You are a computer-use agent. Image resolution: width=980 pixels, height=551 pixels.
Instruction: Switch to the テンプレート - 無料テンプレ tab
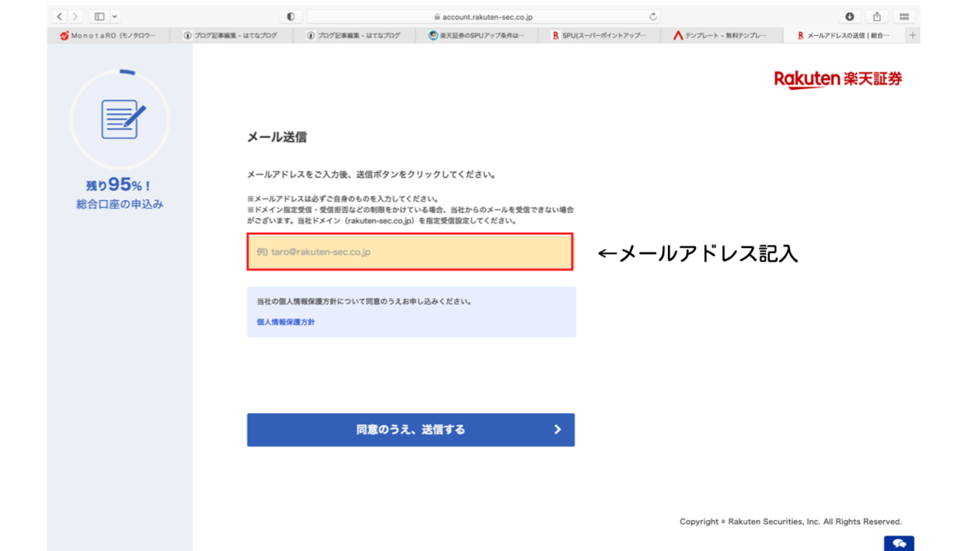[x=722, y=36]
